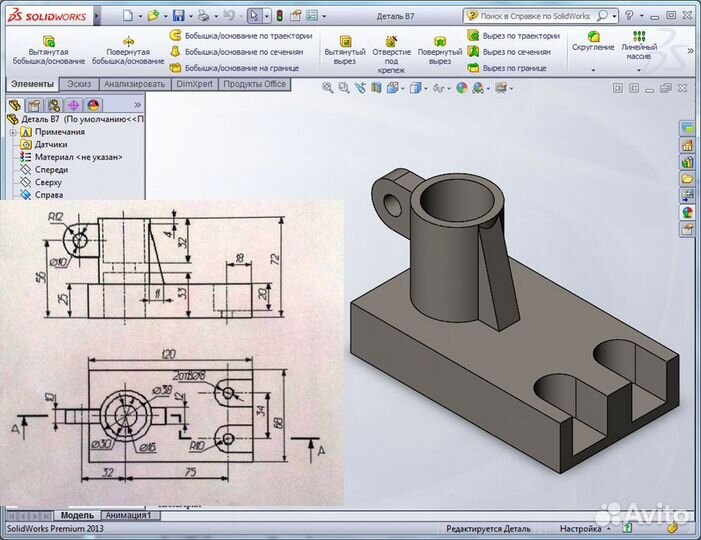The width and height of the screenshot is (701, 540).
Task: Open Design Library task pane icon
Action: click(x=687, y=162)
